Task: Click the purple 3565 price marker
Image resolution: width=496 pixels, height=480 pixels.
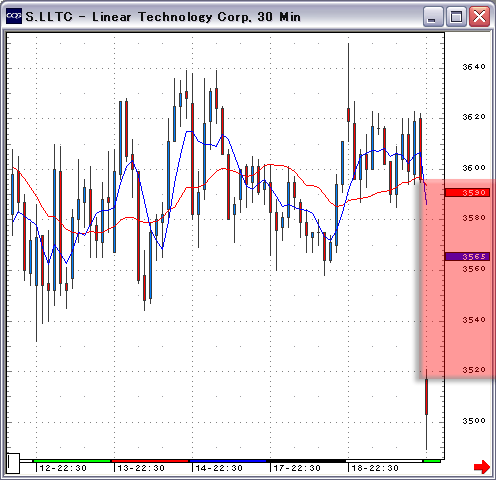Action: [x=467, y=256]
